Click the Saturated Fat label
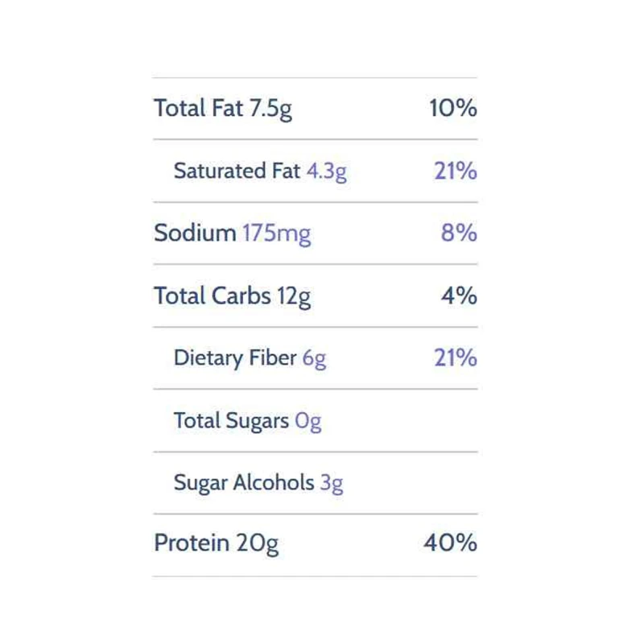644x644 pixels. point(237,171)
